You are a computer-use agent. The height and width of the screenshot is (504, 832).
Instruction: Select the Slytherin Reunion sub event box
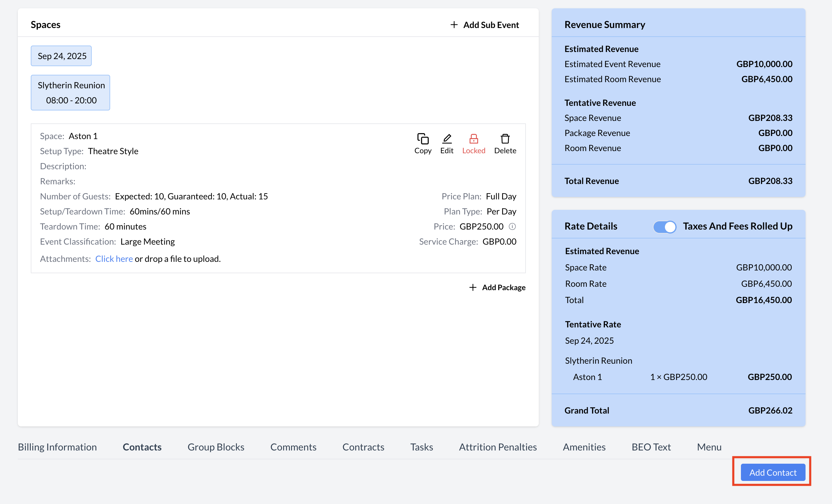point(70,93)
